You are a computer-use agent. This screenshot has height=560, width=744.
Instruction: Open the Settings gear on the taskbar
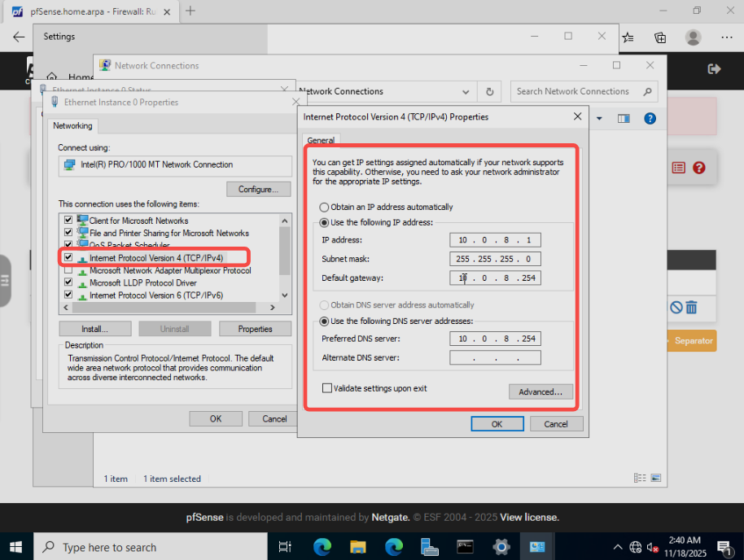click(501, 547)
